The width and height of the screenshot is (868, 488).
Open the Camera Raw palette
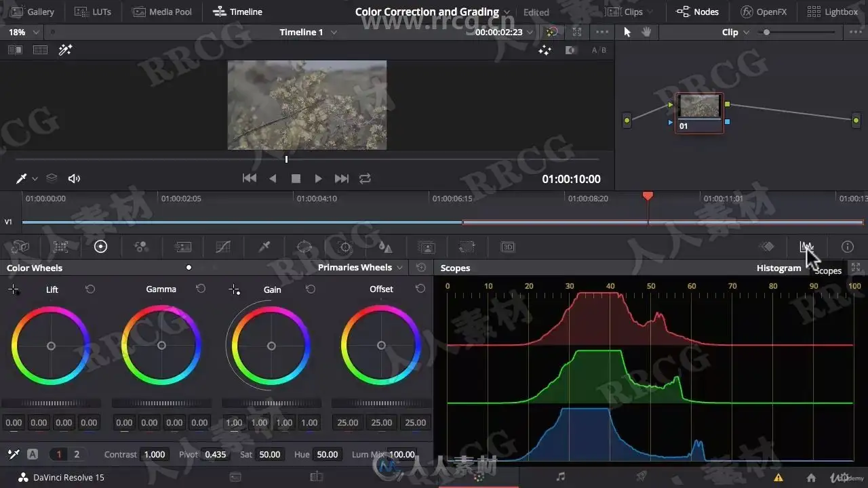(x=20, y=247)
